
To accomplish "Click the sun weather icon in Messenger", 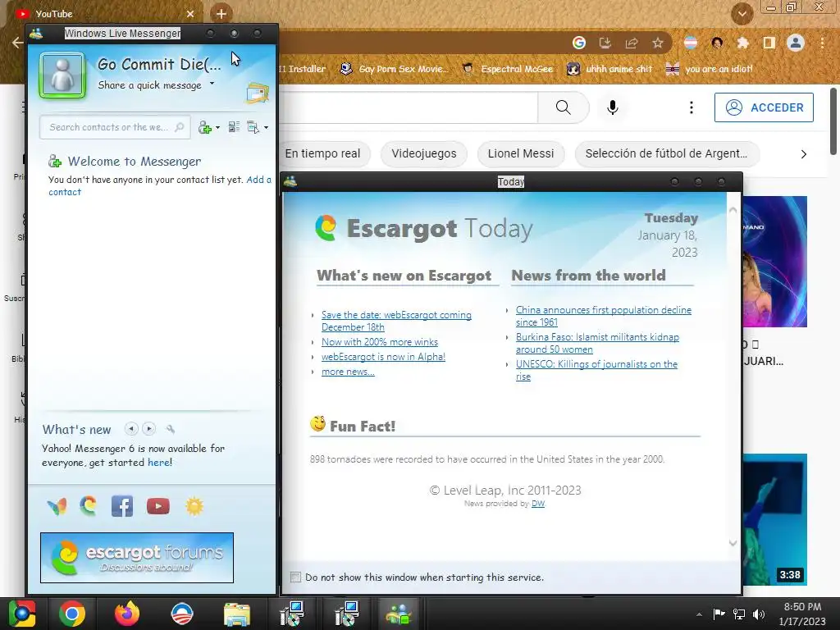I will (x=194, y=506).
